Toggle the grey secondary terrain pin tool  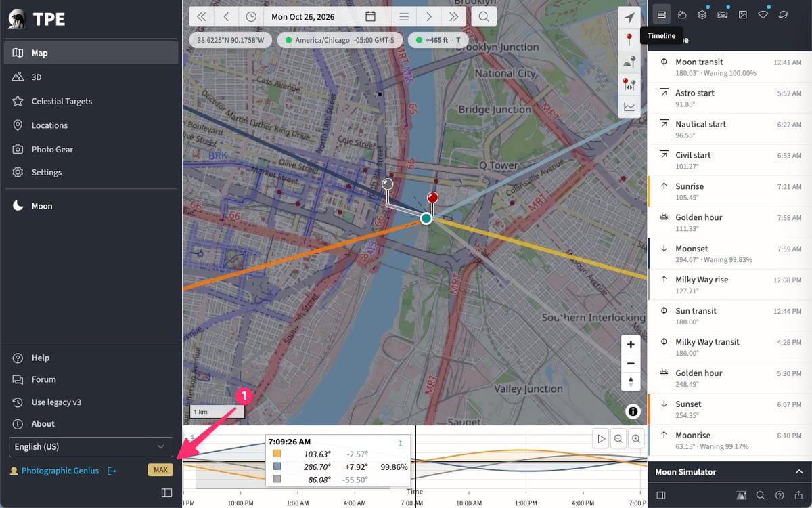[629, 62]
